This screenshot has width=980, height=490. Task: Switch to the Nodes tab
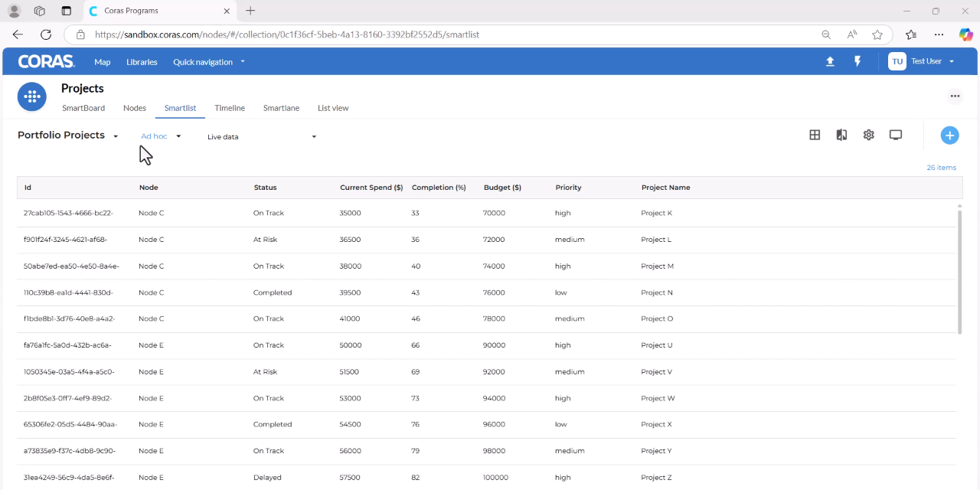[x=135, y=108]
